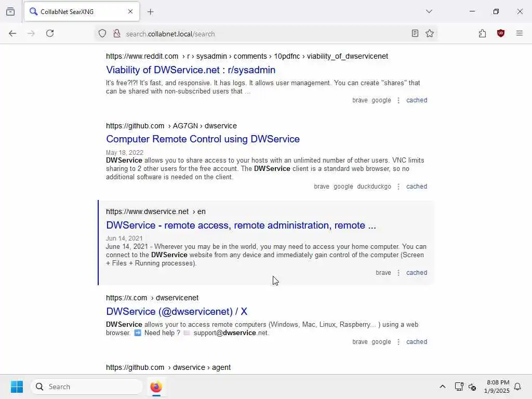Open a new browser tab
The image size is (532, 399).
[x=151, y=12]
